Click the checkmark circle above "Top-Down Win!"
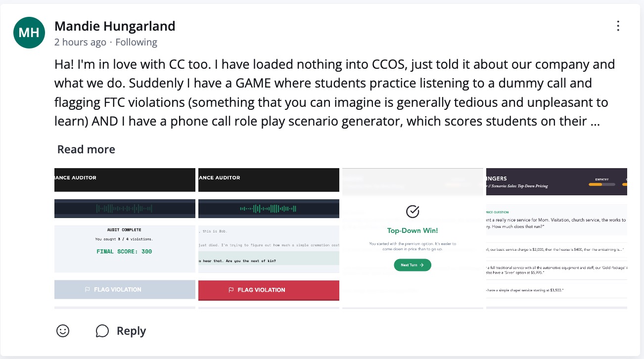 [413, 212]
